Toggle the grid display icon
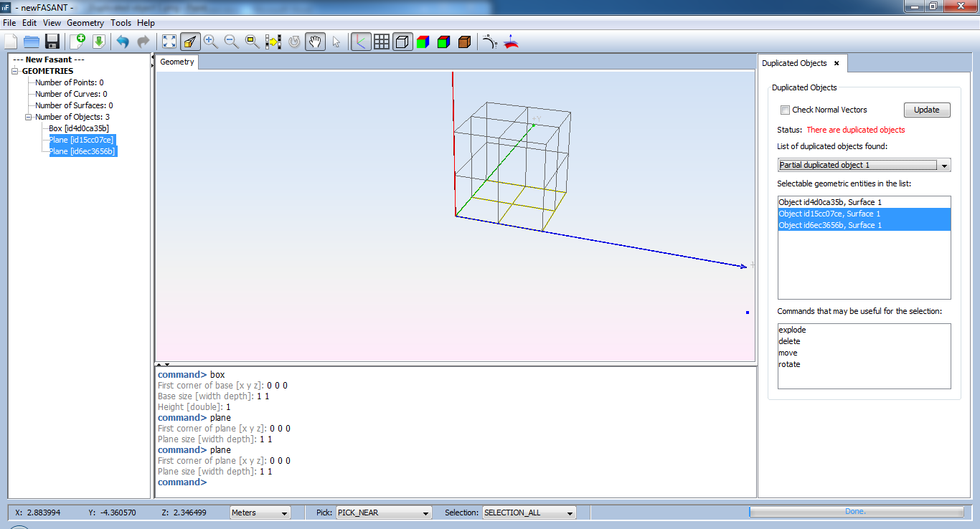Image resolution: width=980 pixels, height=529 pixels. (382, 42)
